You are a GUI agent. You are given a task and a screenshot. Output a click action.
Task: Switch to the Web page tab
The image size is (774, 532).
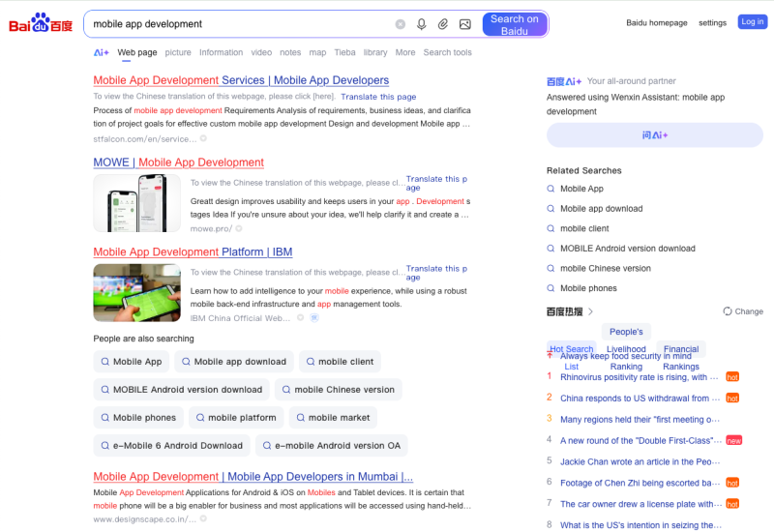coord(137,52)
